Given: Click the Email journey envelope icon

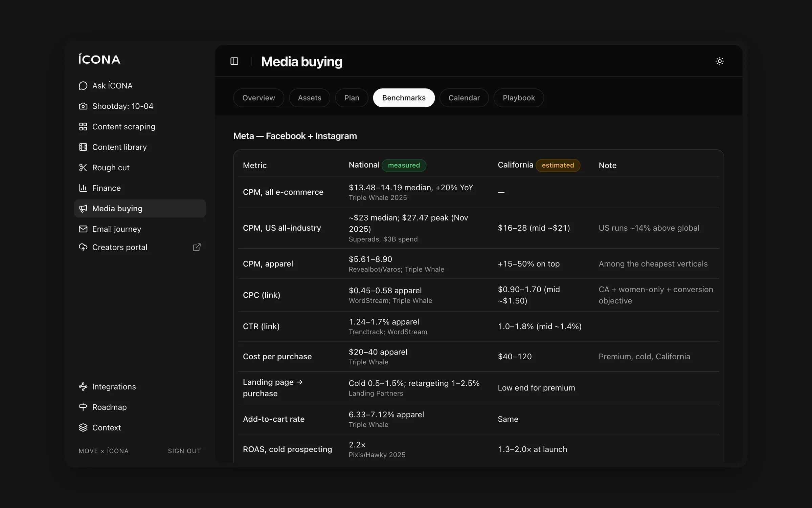Looking at the screenshot, I should pyautogui.click(x=83, y=229).
